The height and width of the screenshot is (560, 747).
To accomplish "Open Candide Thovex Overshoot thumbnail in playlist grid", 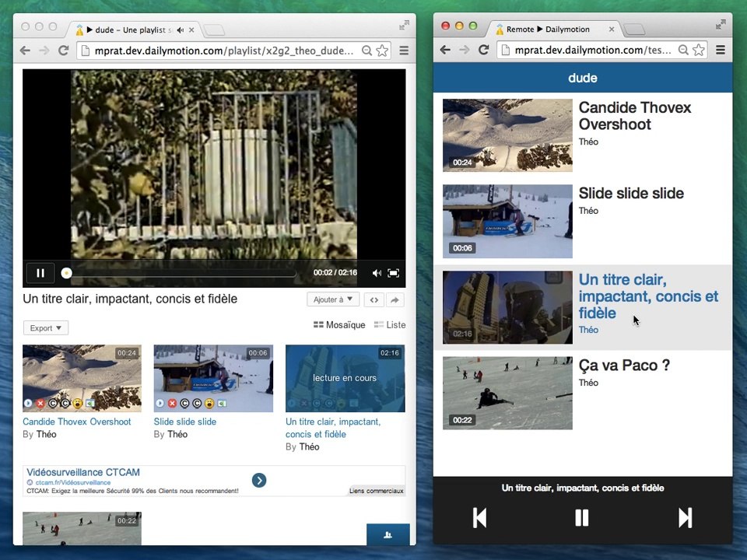I will click(x=82, y=378).
